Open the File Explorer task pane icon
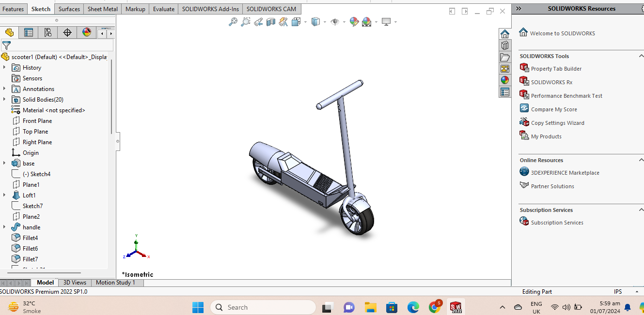The width and height of the screenshot is (644, 315). click(505, 57)
